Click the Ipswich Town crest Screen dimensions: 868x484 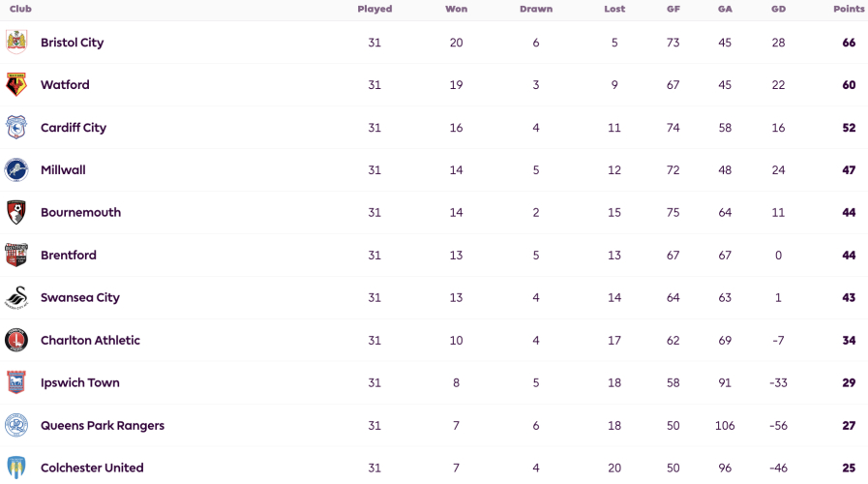(x=16, y=382)
